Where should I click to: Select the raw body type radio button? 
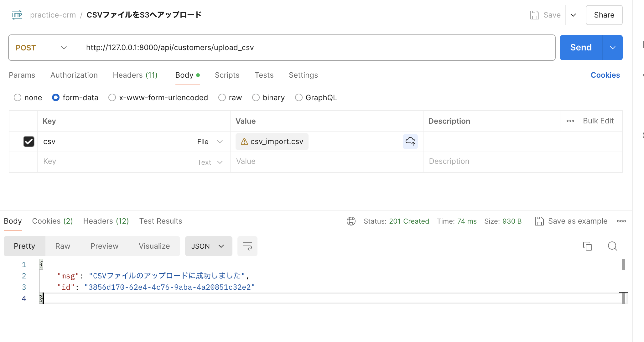tap(222, 97)
